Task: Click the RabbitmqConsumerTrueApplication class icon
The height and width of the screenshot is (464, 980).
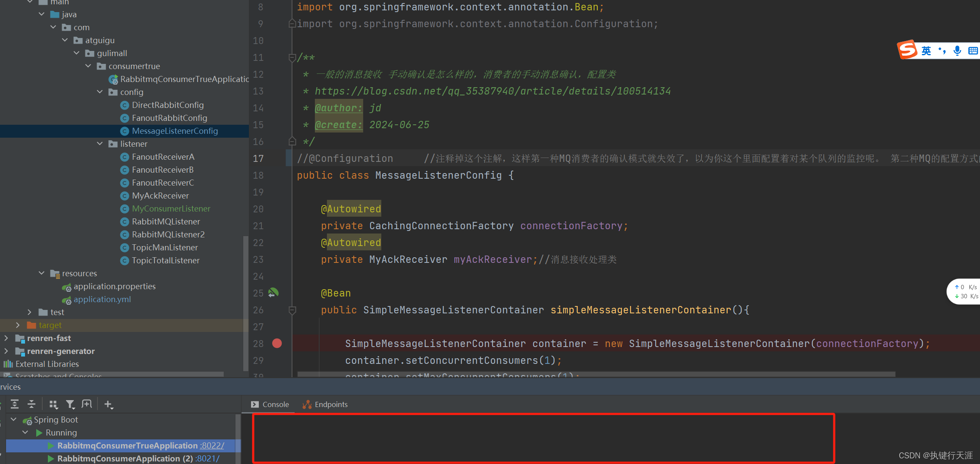Action: (113, 79)
